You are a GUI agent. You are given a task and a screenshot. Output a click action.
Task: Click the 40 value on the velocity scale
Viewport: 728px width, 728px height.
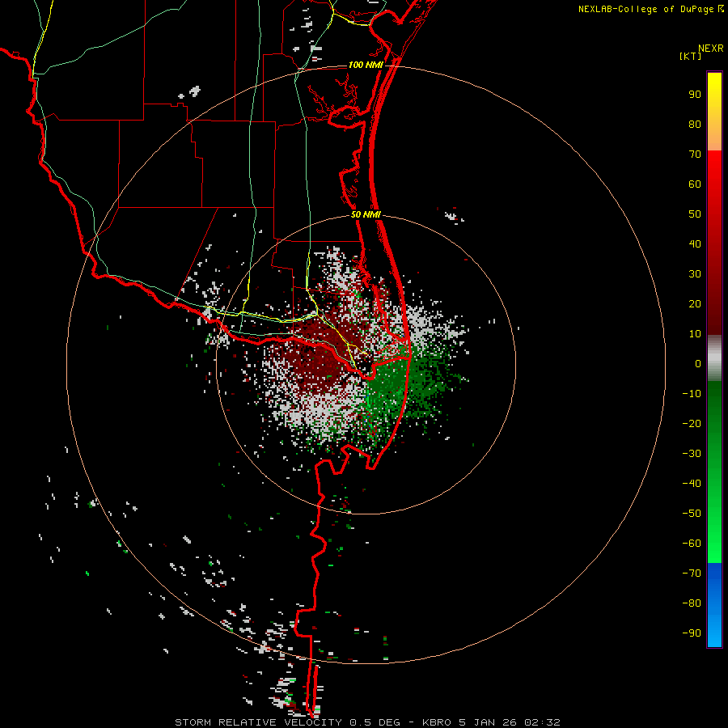click(x=695, y=244)
